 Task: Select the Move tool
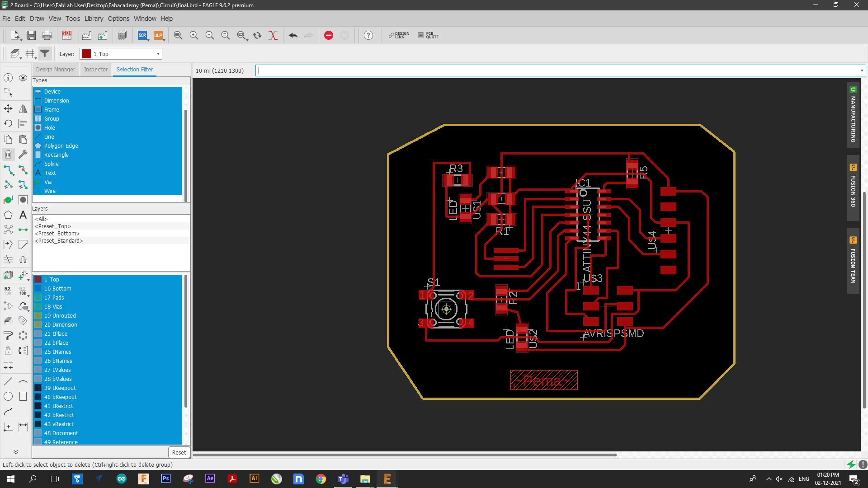[x=8, y=108]
